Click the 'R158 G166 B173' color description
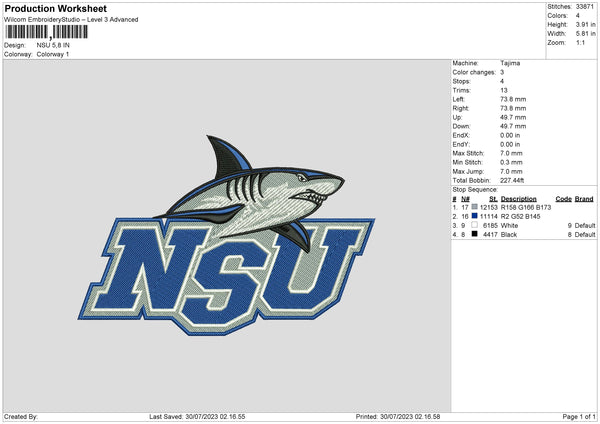 (526, 207)
